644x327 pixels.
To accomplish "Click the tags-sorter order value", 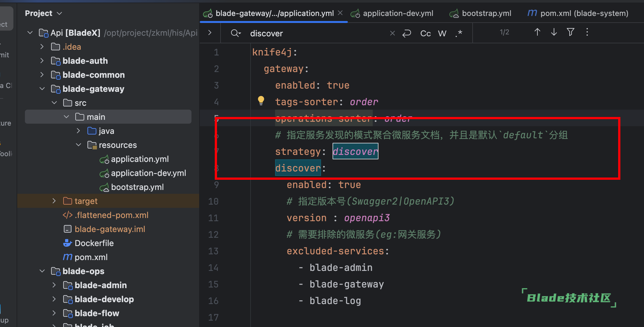I will pos(364,102).
